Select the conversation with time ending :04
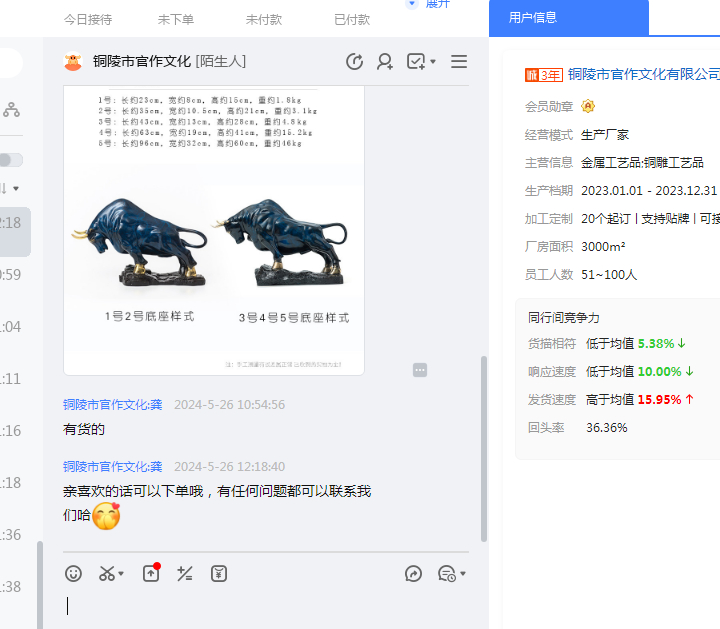 [x=15, y=326]
